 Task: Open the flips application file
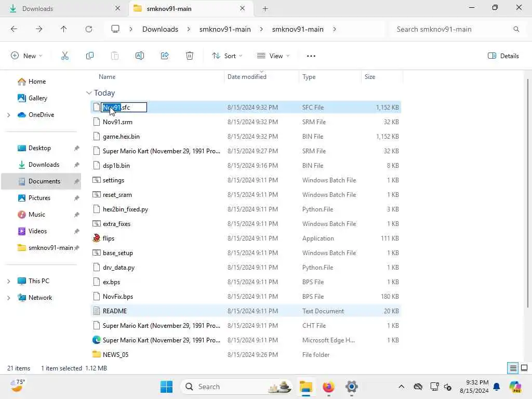pos(109,238)
